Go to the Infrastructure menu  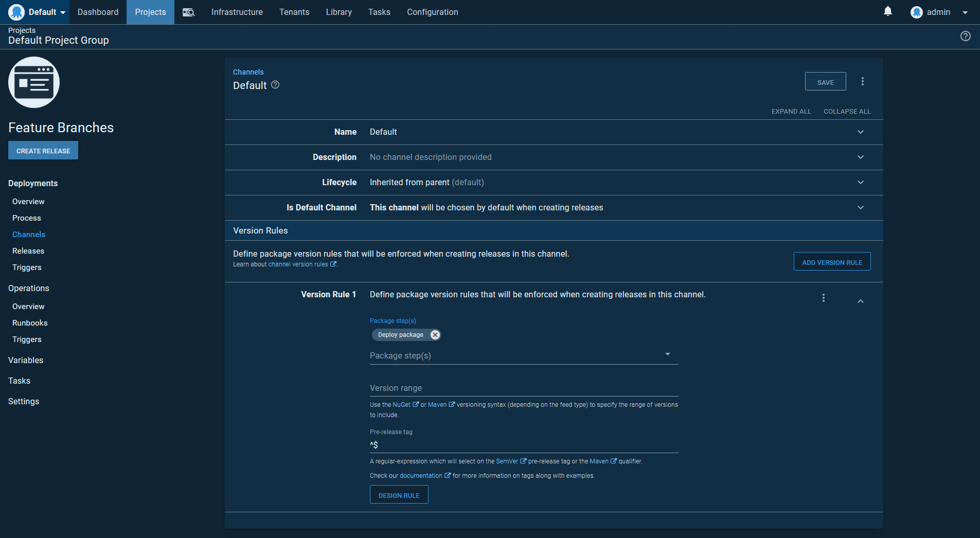point(237,12)
